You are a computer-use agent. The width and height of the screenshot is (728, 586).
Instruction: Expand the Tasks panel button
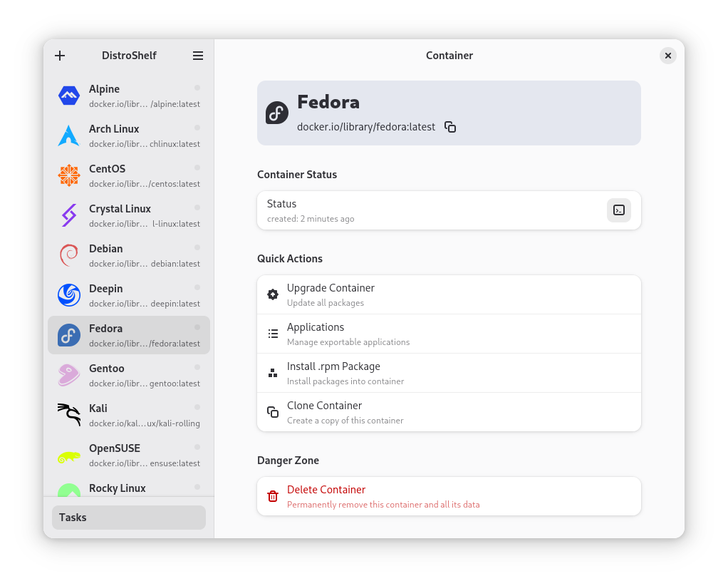click(129, 518)
